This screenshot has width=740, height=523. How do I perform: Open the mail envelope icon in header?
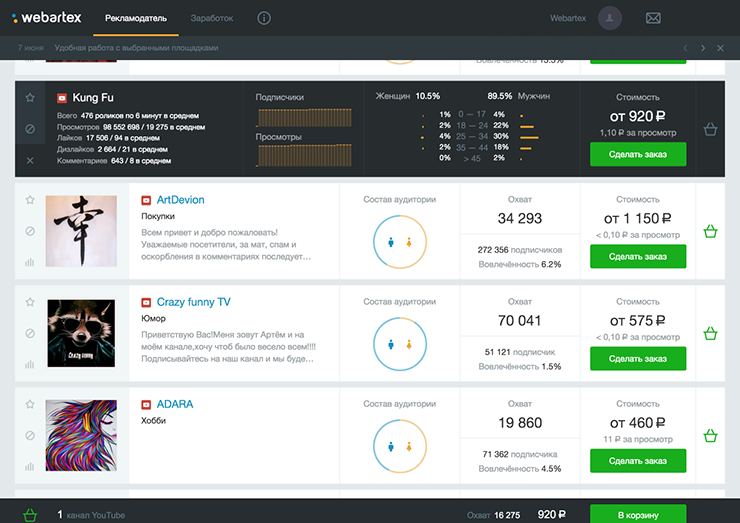tap(653, 18)
